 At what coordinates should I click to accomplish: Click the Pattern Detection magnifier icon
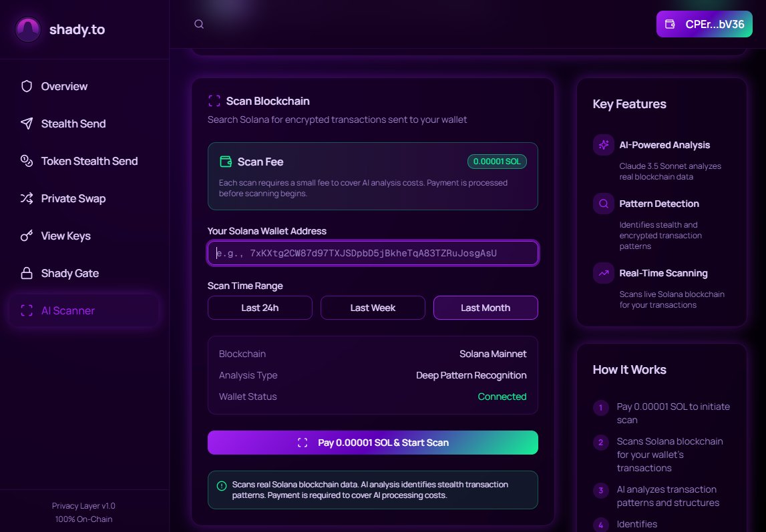coord(604,204)
